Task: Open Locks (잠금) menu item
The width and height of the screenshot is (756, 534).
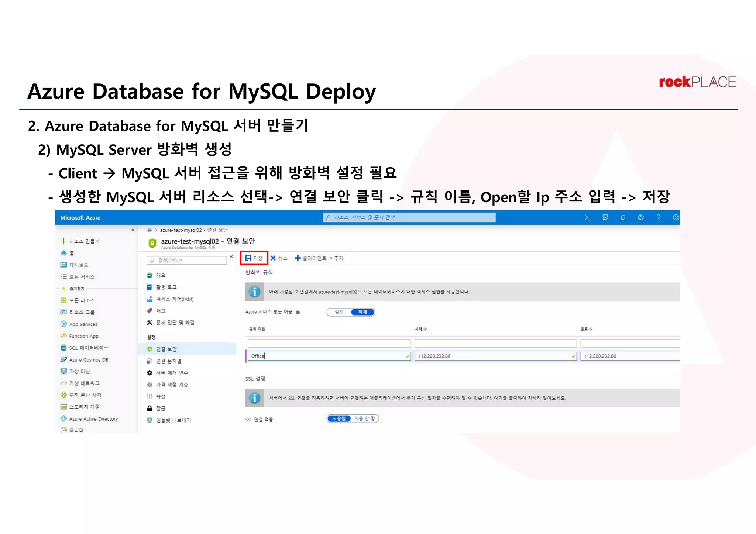Action: (x=156, y=408)
